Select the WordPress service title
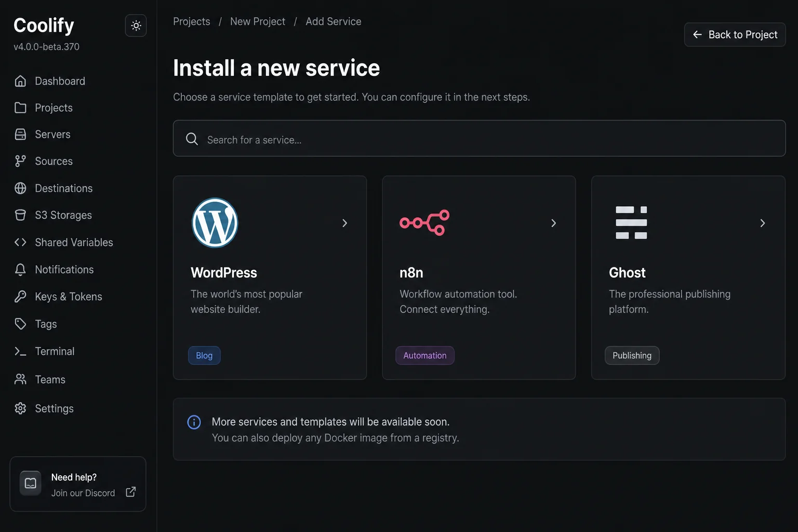 [x=224, y=273]
